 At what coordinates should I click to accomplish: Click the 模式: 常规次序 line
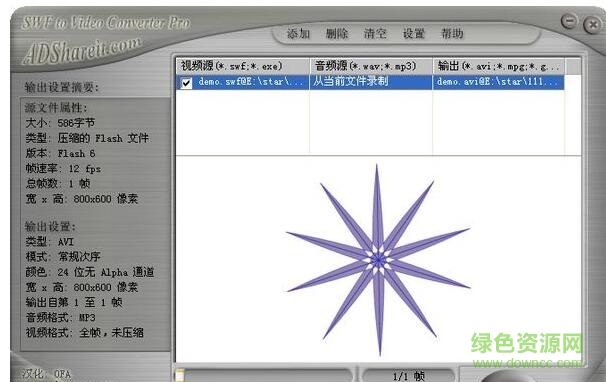coord(63,256)
